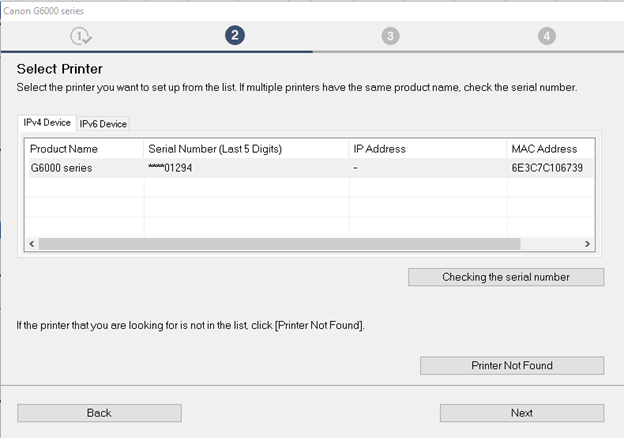Click MAC address 6E3C7C106739 cell

click(x=547, y=168)
